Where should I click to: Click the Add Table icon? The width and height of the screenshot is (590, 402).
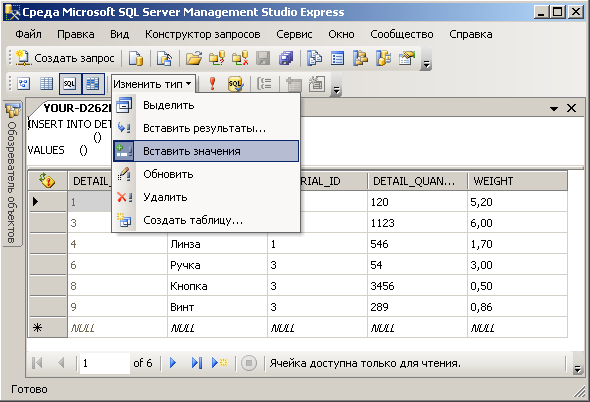293,84
